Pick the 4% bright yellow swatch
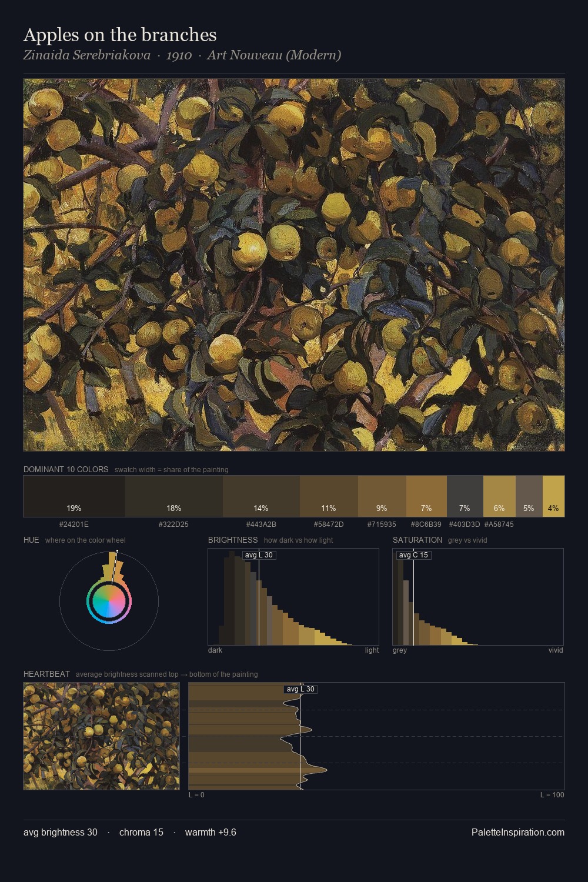This screenshot has height=882, width=588. click(553, 496)
